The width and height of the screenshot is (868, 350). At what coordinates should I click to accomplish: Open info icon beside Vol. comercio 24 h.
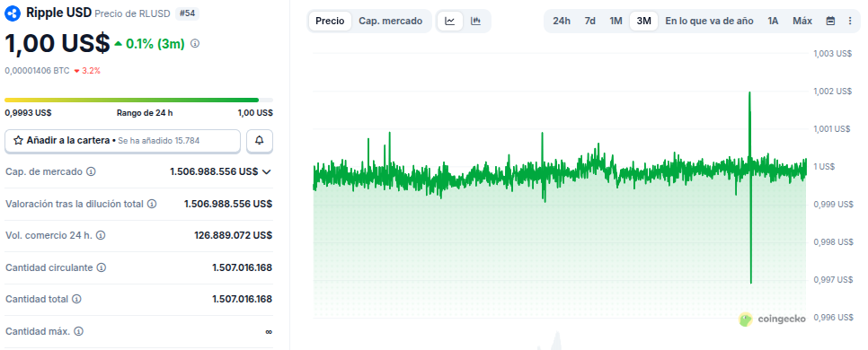click(x=102, y=235)
